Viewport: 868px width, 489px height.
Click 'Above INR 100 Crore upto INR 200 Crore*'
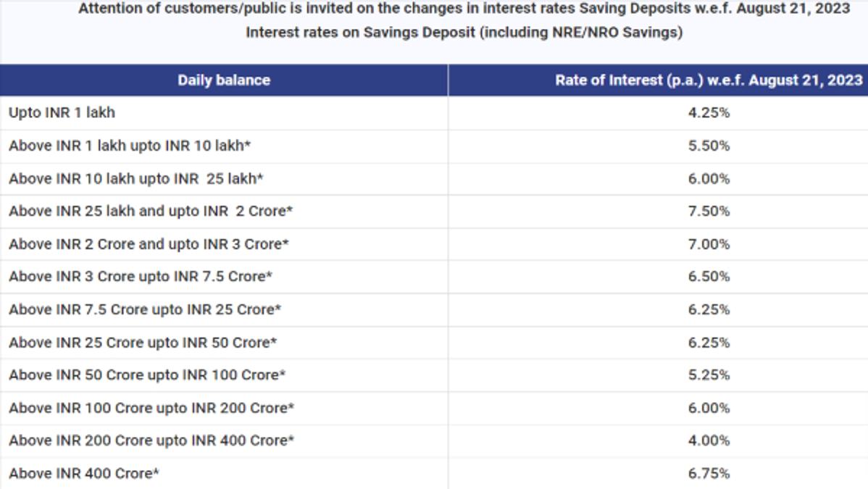tap(151, 408)
